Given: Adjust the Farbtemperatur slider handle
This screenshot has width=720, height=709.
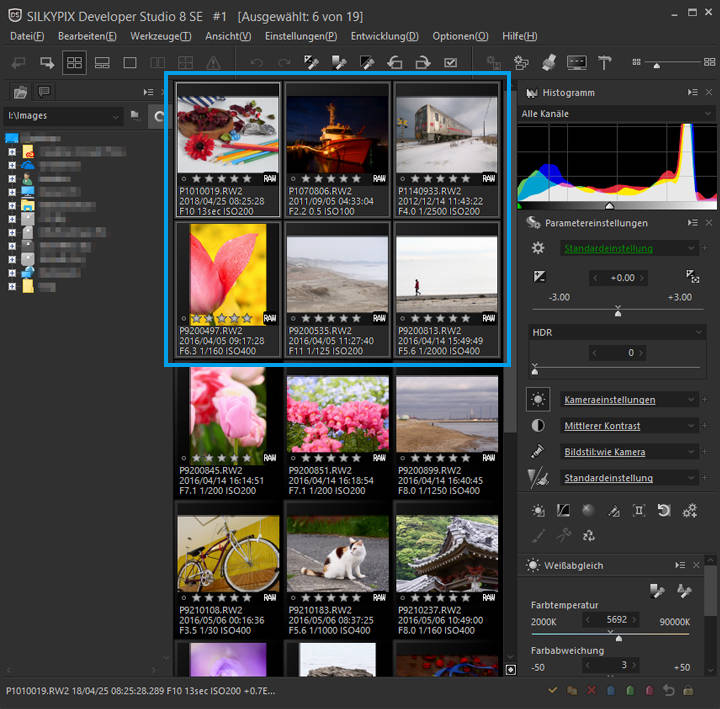Looking at the screenshot, I should [x=619, y=638].
